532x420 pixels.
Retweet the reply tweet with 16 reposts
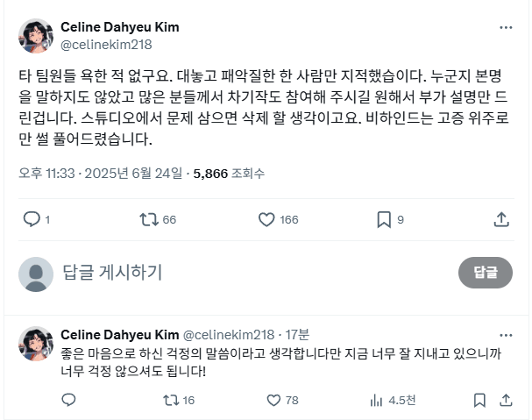click(171, 401)
